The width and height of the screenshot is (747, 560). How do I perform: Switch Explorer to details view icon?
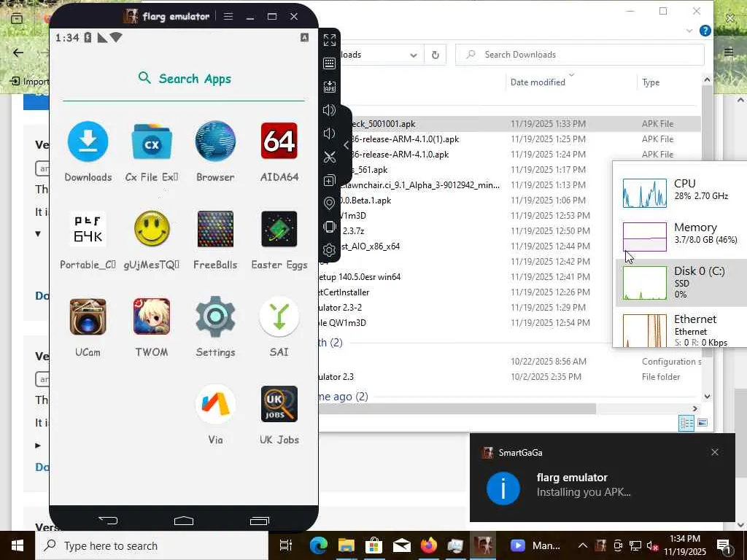click(686, 423)
